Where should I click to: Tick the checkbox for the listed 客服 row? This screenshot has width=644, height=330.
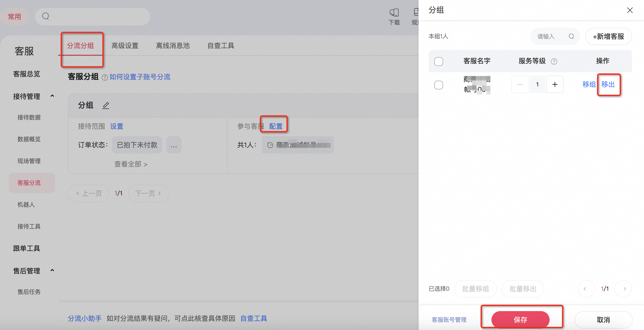[438, 85]
